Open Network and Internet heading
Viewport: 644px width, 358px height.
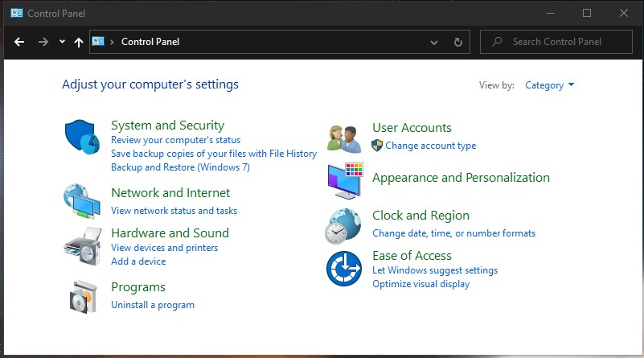coord(170,193)
